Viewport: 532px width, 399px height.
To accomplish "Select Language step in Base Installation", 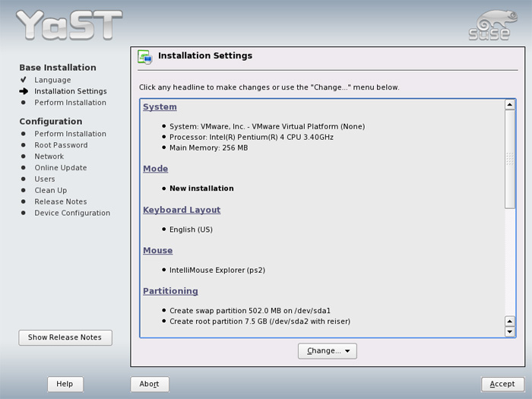I will (x=52, y=80).
